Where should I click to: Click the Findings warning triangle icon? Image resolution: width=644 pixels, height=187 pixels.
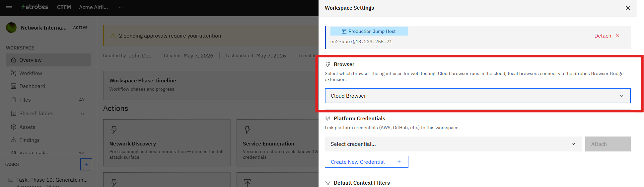click(14, 140)
